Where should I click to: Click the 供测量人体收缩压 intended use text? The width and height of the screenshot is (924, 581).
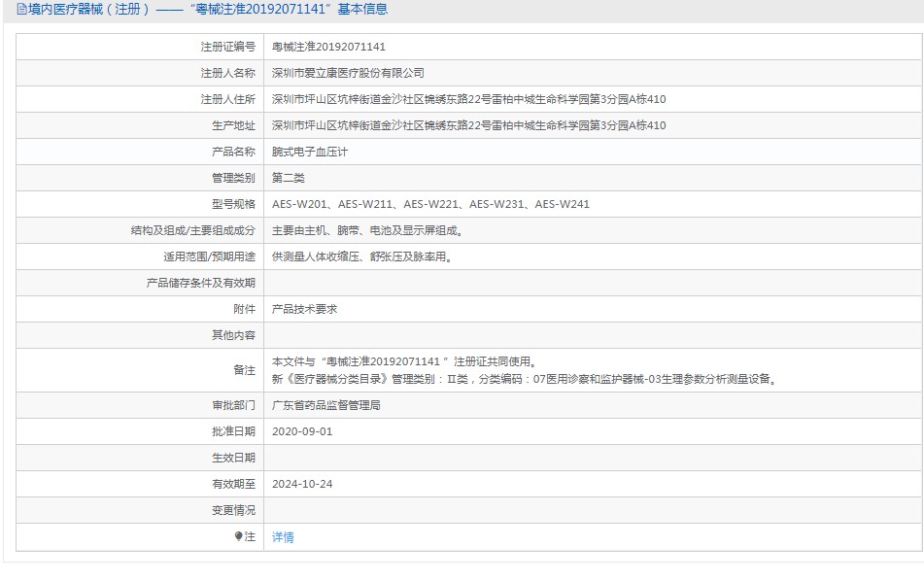coord(363,256)
